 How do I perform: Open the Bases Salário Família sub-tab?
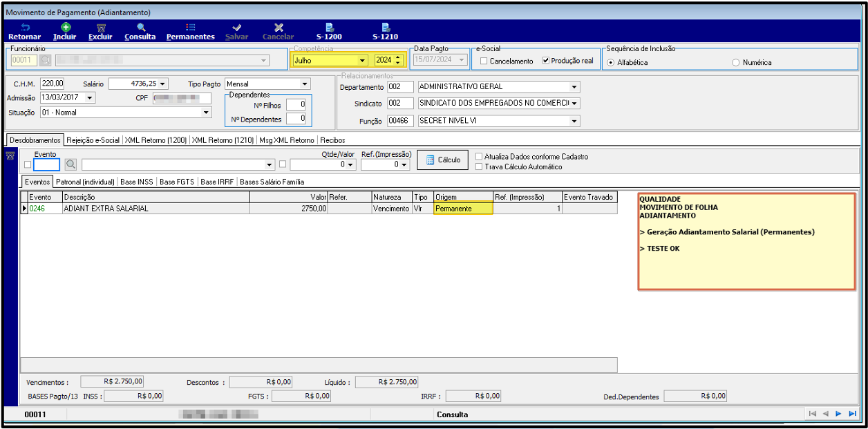[272, 182]
